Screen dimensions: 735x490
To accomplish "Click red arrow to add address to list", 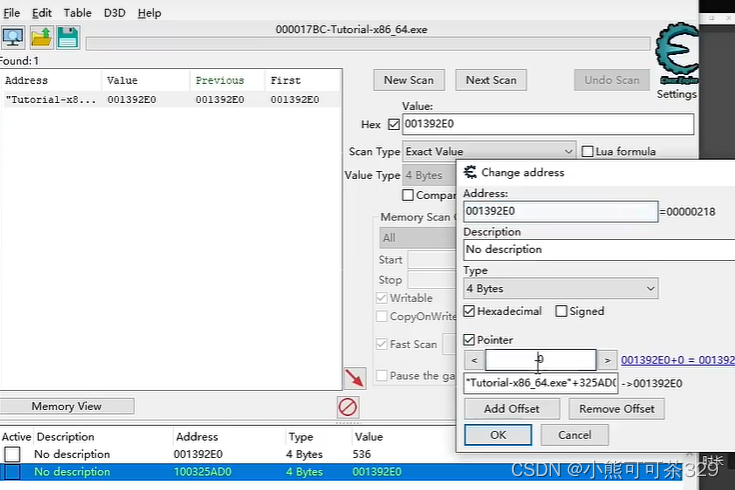I will click(x=355, y=378).
